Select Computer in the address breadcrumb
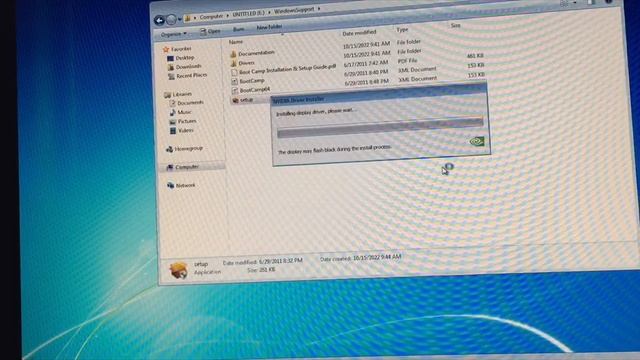This screenshot has height=360, width=640. coord(211,16)
